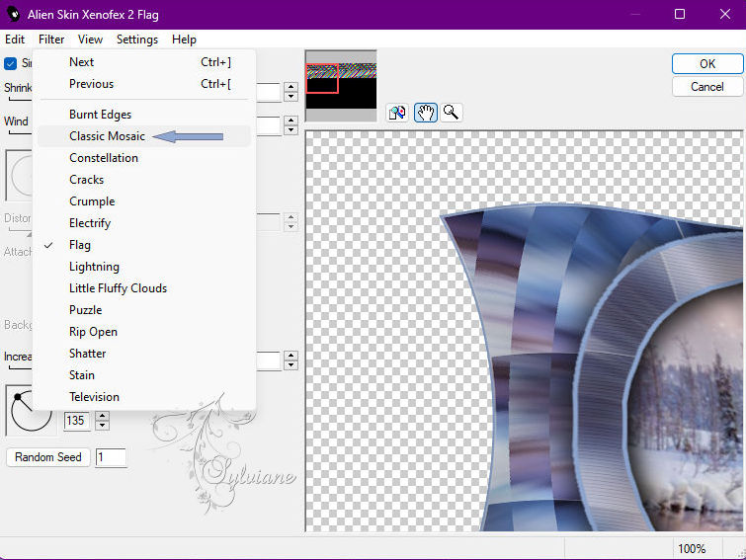Screen dimensions: 746x560
Task: Click the 100% zoom level in status bar
Action: tap(692, 549)
